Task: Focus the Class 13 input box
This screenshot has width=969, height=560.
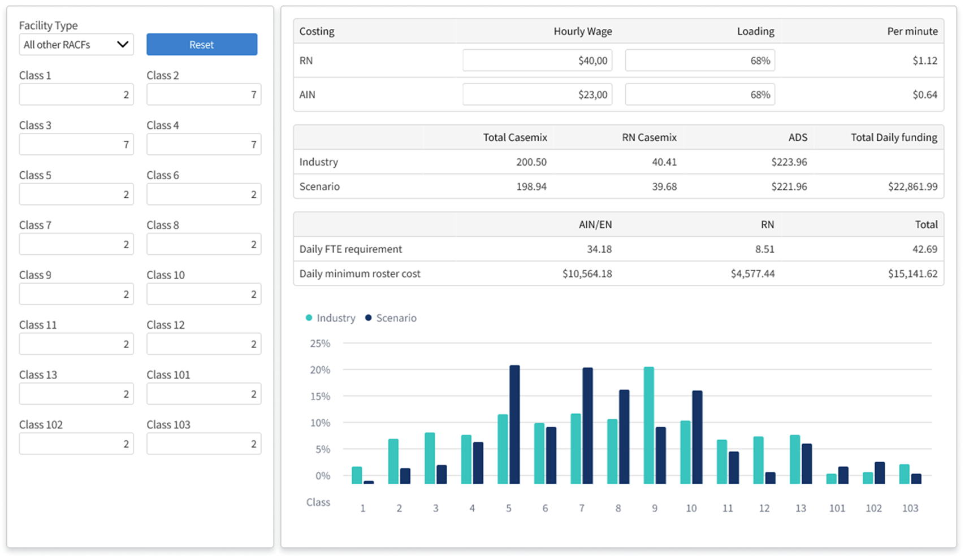Action: point(76,394)
